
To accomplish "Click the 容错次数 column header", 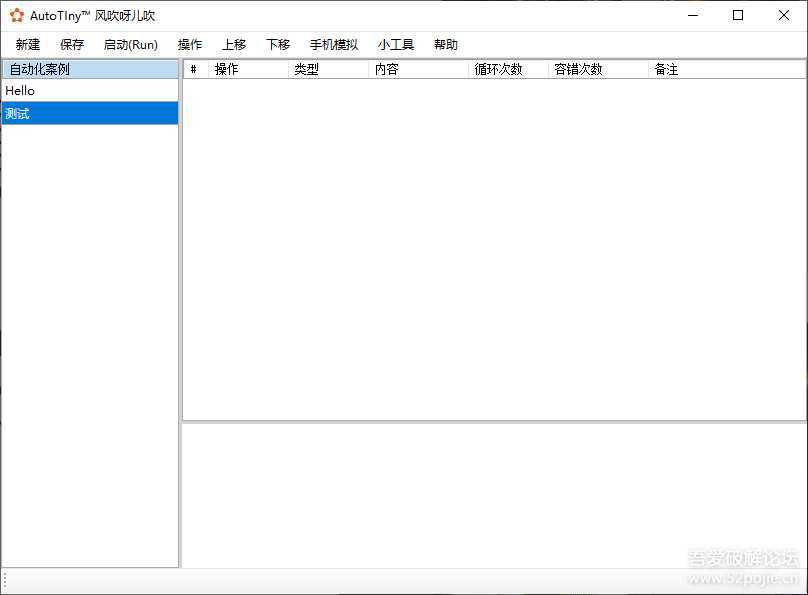I will (x=578, y=69).
